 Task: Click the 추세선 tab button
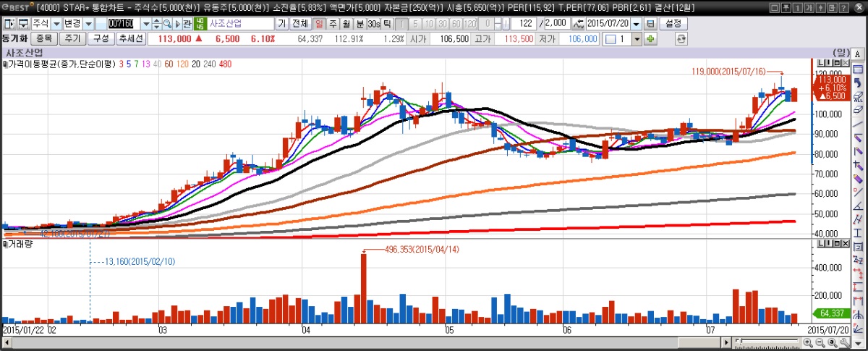(x=130, y=38)
